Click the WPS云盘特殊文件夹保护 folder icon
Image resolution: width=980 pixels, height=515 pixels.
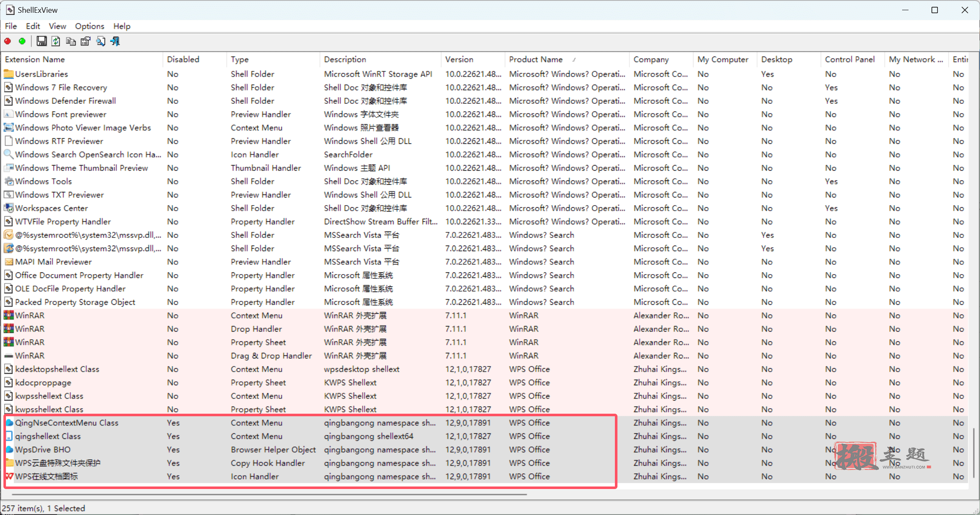tap(9, 463)
